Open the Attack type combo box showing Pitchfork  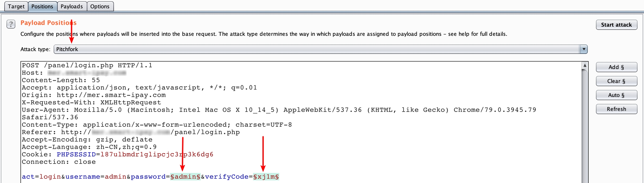(316, 49)
